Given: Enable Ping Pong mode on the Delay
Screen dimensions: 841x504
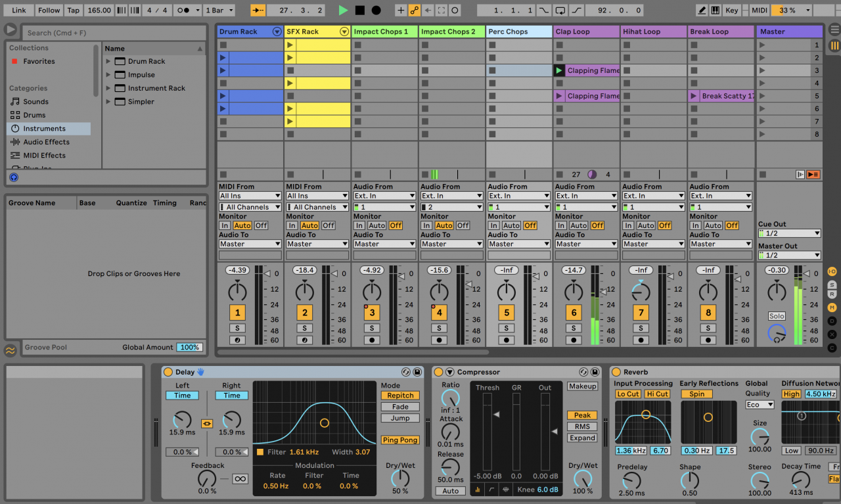Looking at the screenshot, I should click(400, 440).
